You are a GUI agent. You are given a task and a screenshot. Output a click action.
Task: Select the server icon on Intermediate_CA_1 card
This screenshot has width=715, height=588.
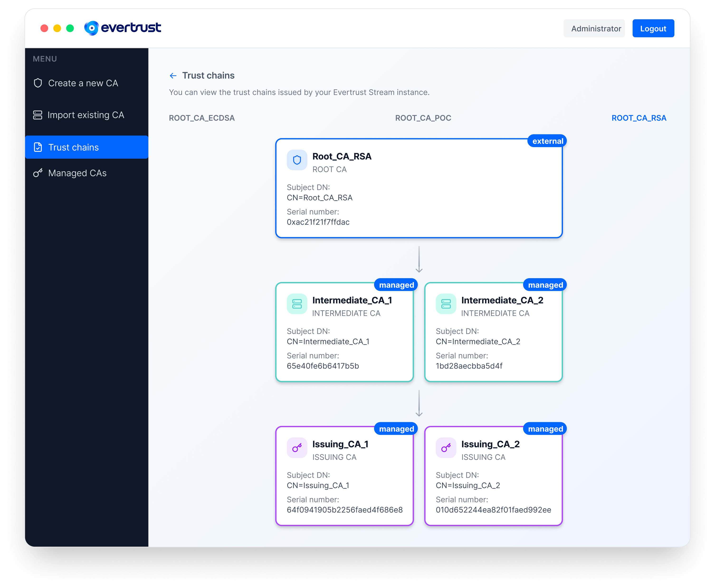click(x=297, y=304)
